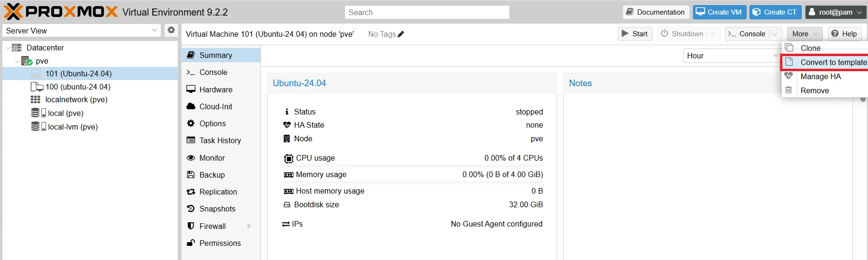Edit tags with the pencil icon
The image size is (868, 260).
pos(401,34)
